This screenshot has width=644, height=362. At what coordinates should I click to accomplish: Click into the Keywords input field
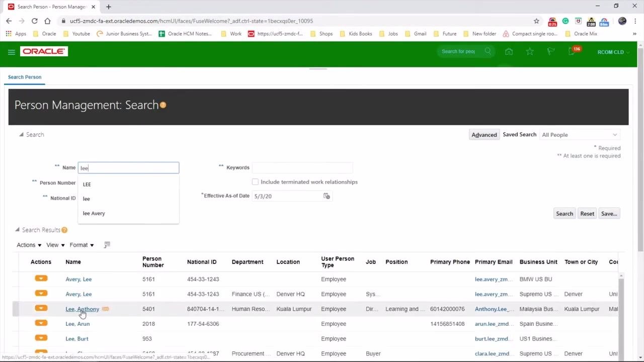click(x=302, y=167)
